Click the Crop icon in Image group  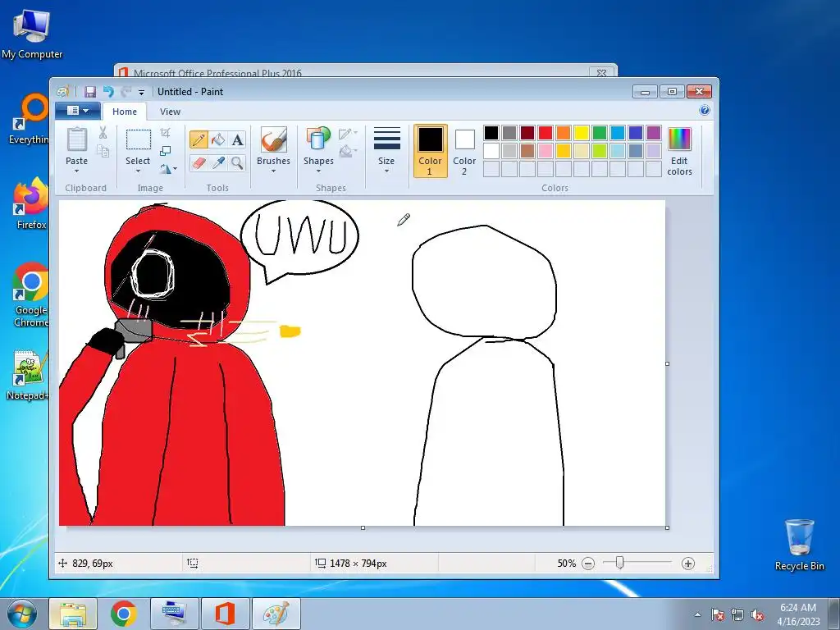click(x=166, y=133)
